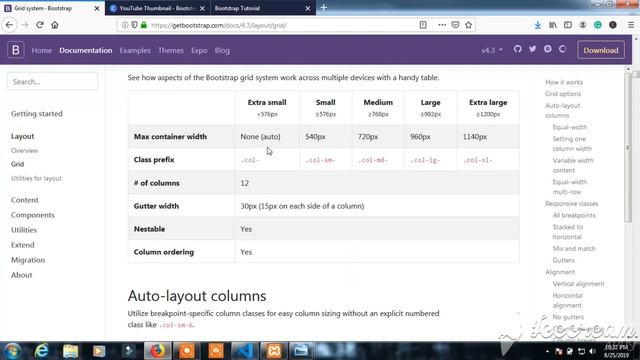
Task: Click the Bootstrap B logo
Action: (16, 50)
